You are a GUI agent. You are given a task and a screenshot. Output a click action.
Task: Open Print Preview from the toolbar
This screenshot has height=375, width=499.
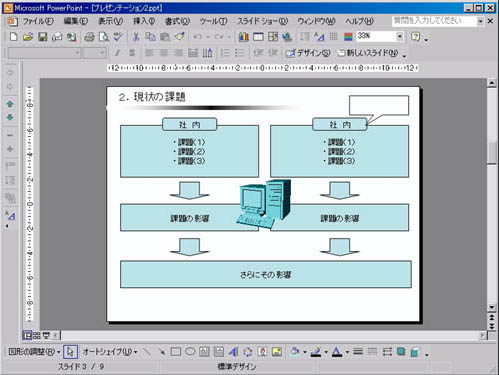pyautogui.click(x=104, y=37)
